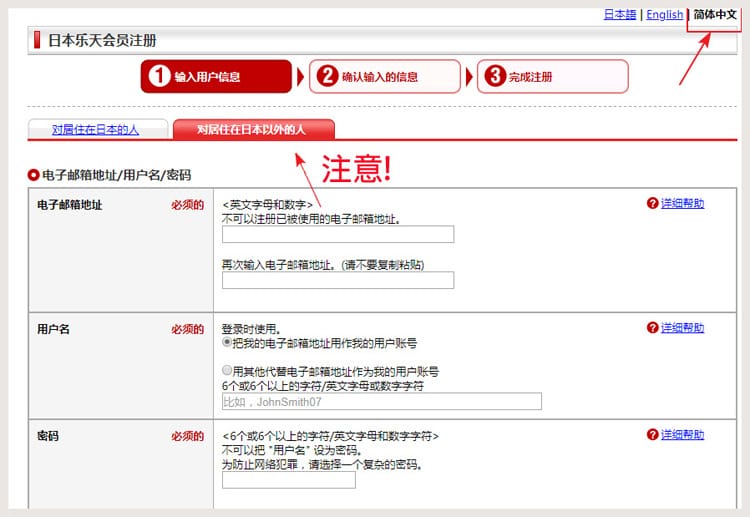Click the 密码 row label
This screenshot has height=517, width=750.
(48, 436)
